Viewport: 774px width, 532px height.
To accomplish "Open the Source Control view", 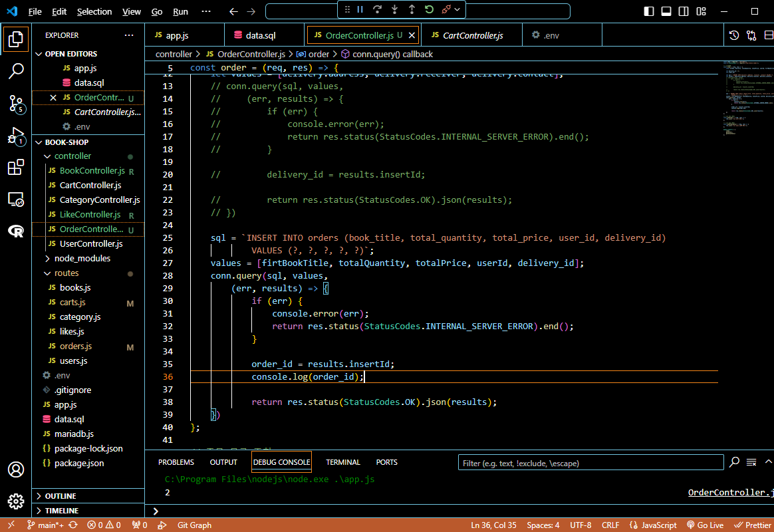I will point(16,104).
